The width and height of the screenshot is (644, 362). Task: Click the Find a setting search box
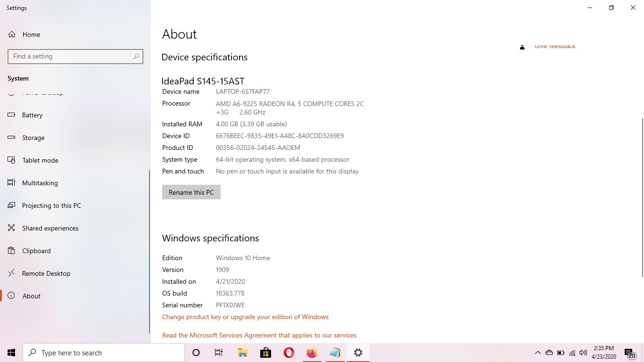(75, 56)
